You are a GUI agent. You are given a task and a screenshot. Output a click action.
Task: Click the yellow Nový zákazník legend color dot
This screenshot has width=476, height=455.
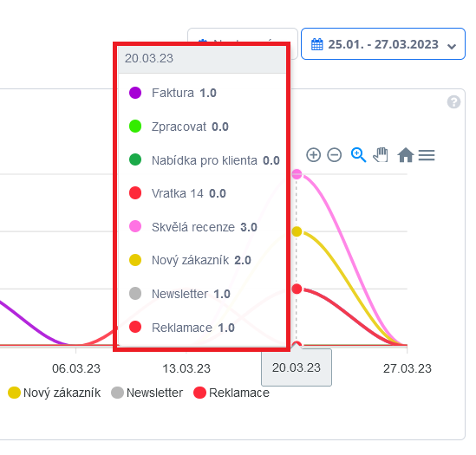pyautogui.click(x=14, y=393)
